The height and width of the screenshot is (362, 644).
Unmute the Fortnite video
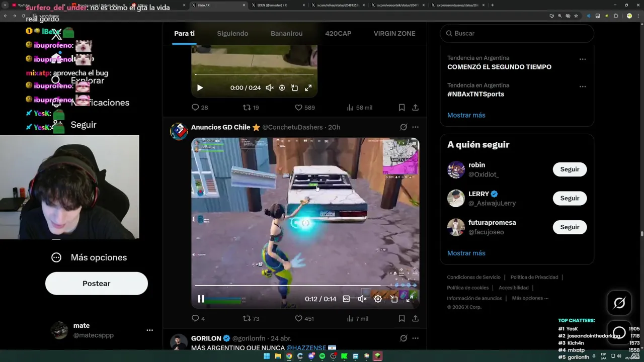[362, 299]
